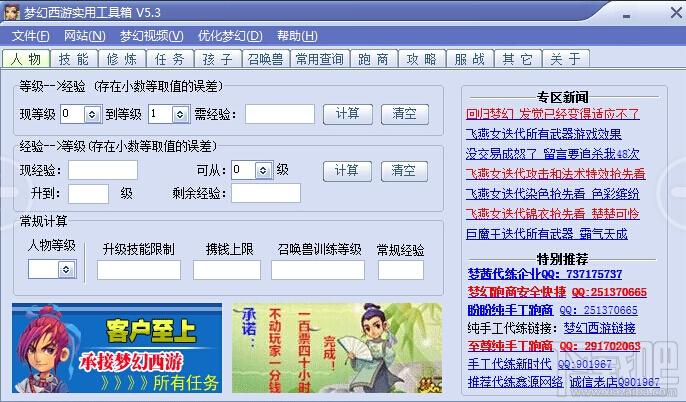Open the 至尊纯手工跑商 link
The height and width of the screenshot is (402, 686).
click(x=511, y=346)
